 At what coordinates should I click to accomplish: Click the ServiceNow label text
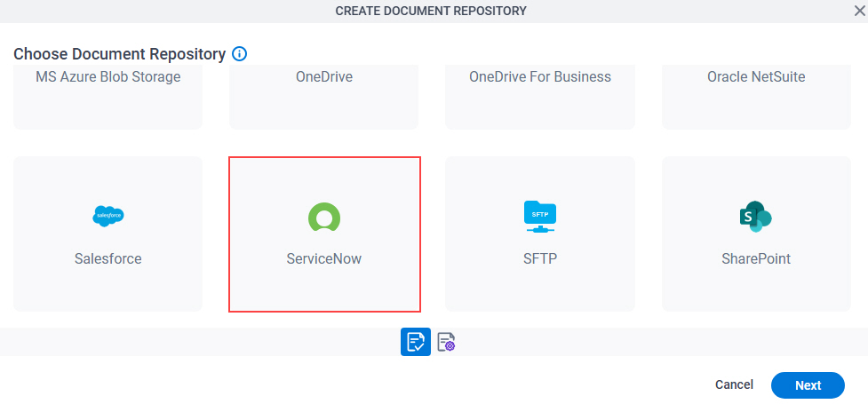tap(324, 258)
